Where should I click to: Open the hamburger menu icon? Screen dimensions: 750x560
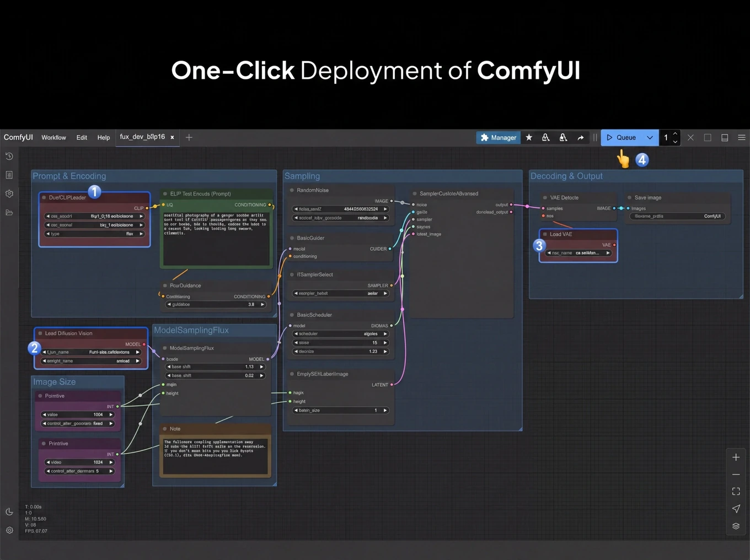click(742, 137)
